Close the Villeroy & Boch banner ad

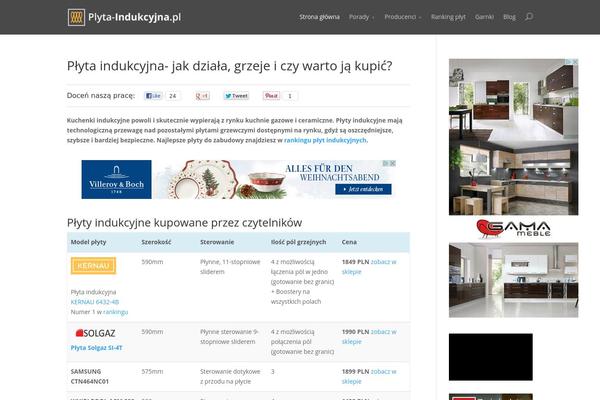coord(393,163)
